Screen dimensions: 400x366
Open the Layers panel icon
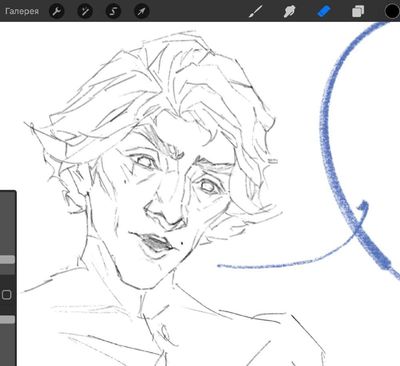358,11
